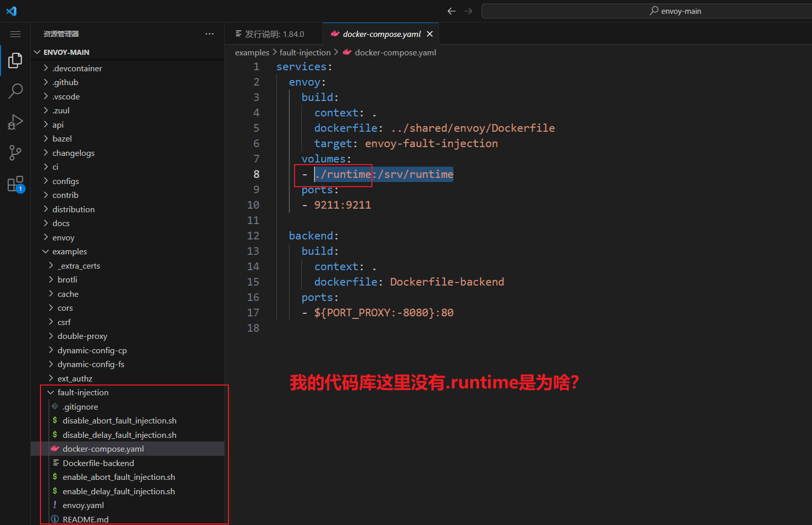
Task: Expand the distribution folder
Action: (128, 209)
